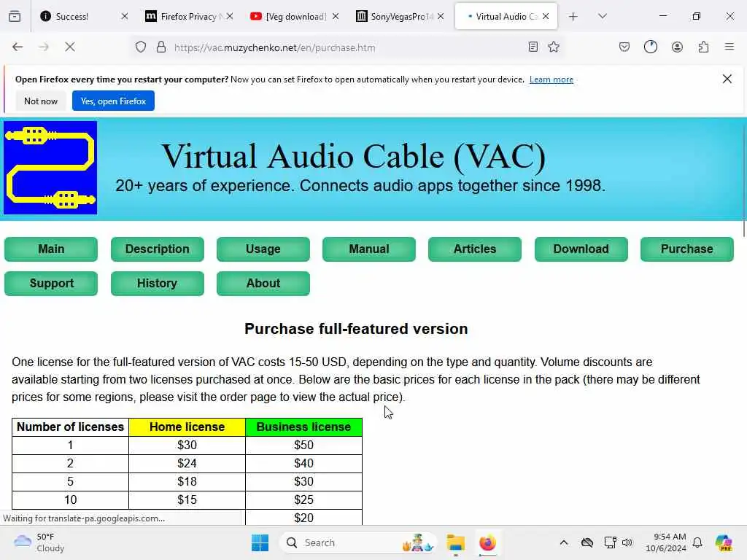The image size is (747, 560).
Task: Select the $15 home license price cell
Action: point(187,500)
